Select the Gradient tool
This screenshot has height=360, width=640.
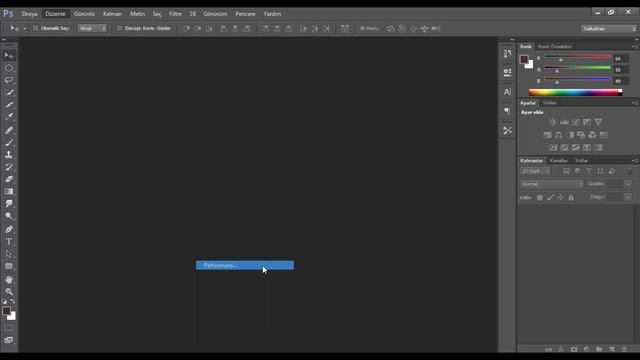tap(9, 191)
